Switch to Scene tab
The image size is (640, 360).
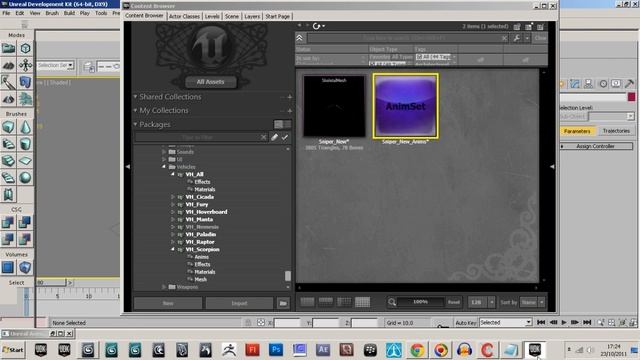tap(232, 16)
